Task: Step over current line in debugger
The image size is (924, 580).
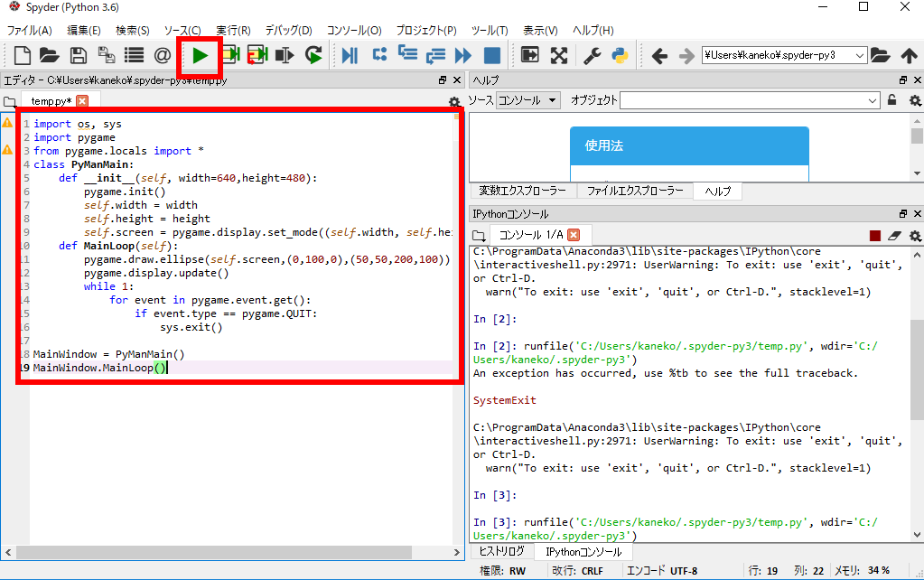Action: (x=379, y=55)
